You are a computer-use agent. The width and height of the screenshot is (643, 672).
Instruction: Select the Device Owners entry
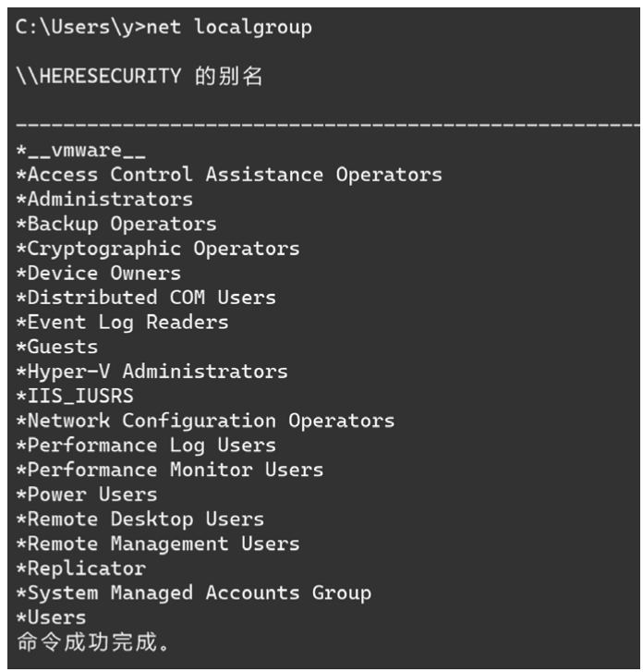point(99,274)
